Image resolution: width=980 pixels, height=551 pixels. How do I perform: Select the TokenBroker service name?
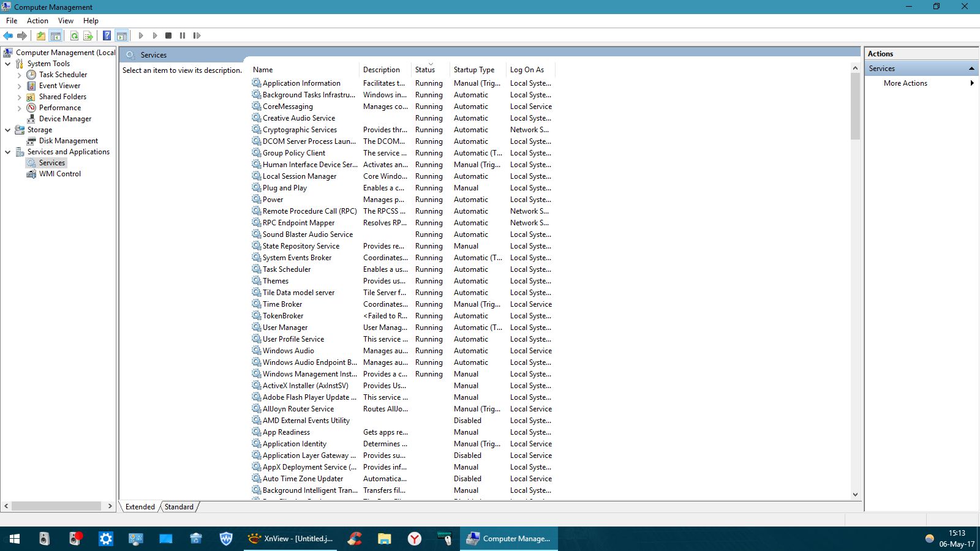pyautogui.click(x=283, y=316)
